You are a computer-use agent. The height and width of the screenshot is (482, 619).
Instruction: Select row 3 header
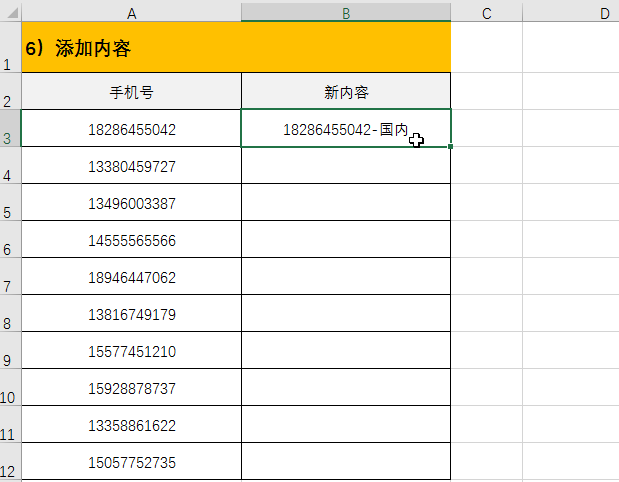[10, 128]
